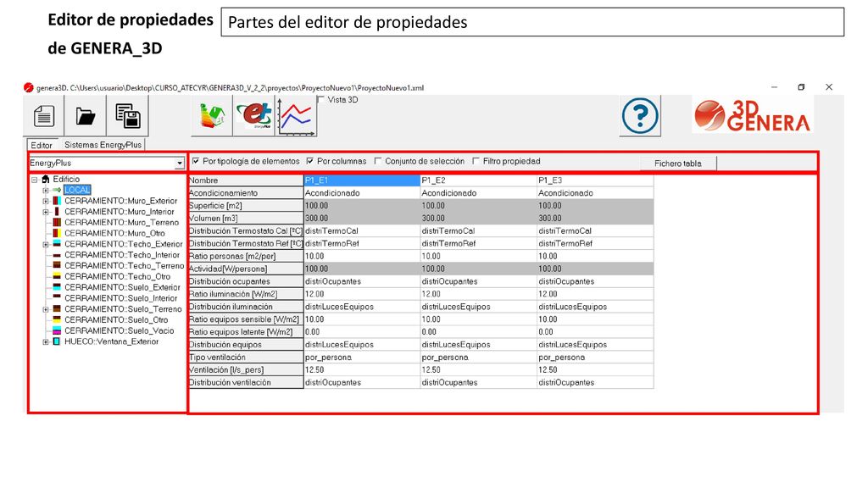868x488 pixels.
Task: Click the Muro_Exterior icon in the tree
Action: click(x=57, y=201)
